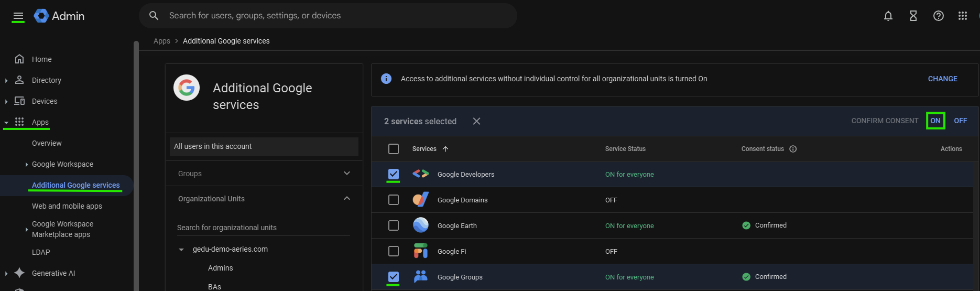Turn selected services OFF
Image resolution: width=980 pixels, height=291 pixels.
[x=960, y=121]
